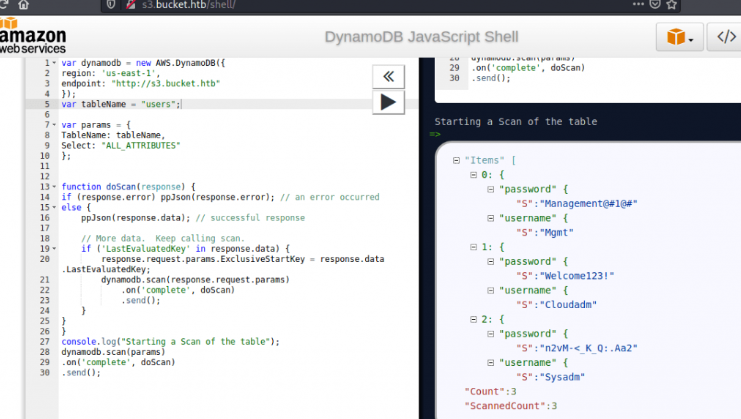Click the "Welcome123!" password value
Image resolution: width=741 pixels, height=419 pixels.
(x=577, y=276)
